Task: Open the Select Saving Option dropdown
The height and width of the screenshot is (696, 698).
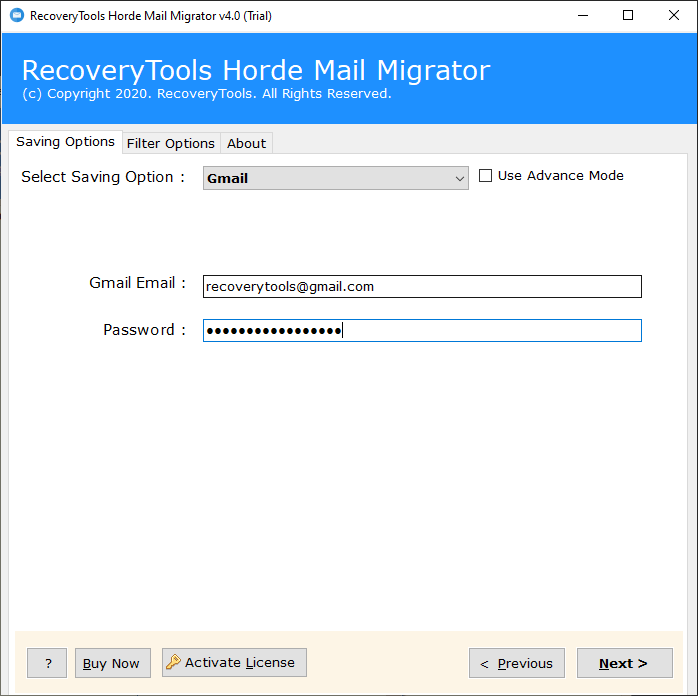Action: pos(336,178)
